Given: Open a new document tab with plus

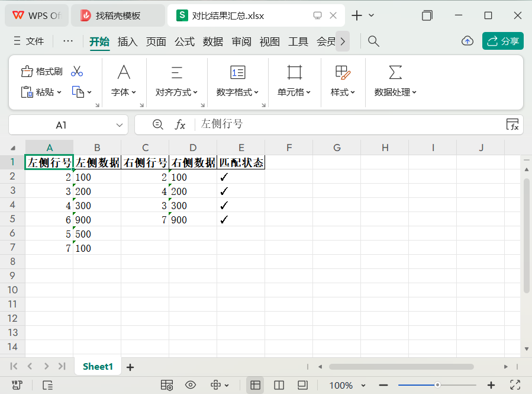Looking at the screenshot, I should point(357,15).
